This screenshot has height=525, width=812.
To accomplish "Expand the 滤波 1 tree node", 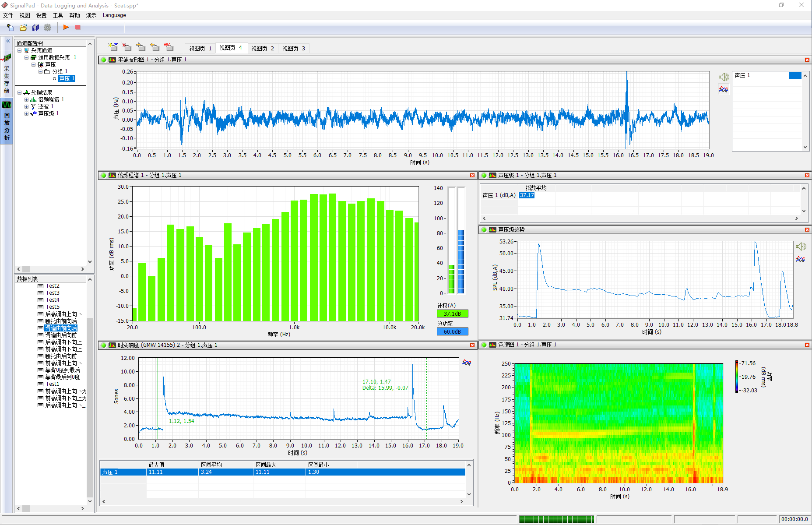I will (x=27, y=106).
